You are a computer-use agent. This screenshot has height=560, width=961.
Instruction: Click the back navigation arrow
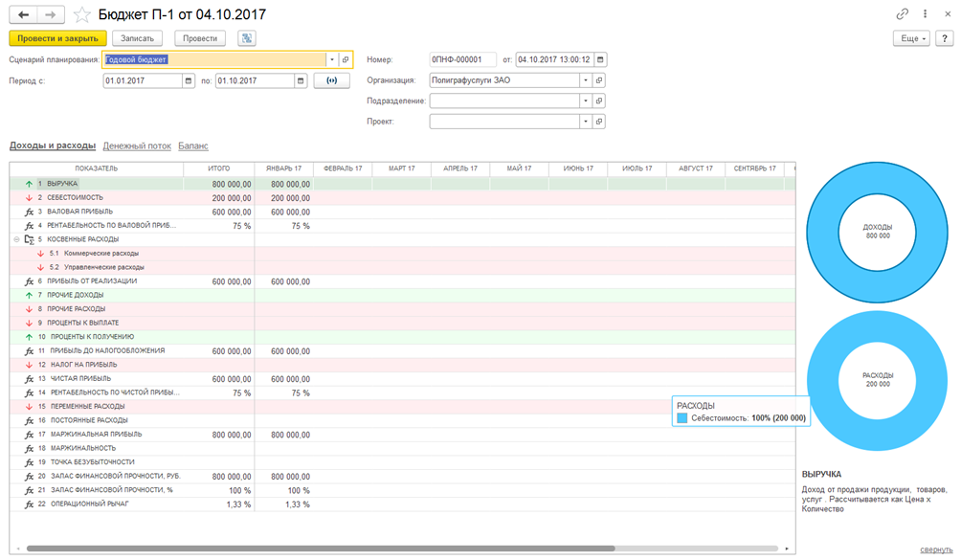[23, 15]
